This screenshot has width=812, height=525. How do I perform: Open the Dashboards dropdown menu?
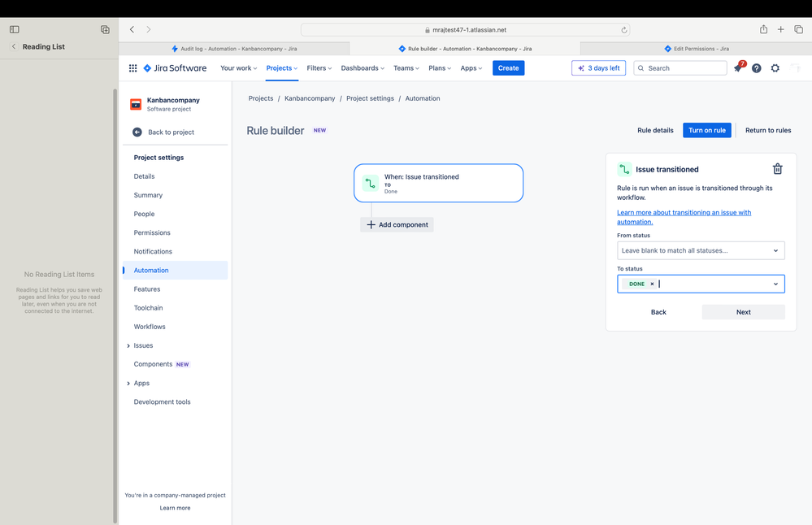pyautogui.click(x=363, y=67)
